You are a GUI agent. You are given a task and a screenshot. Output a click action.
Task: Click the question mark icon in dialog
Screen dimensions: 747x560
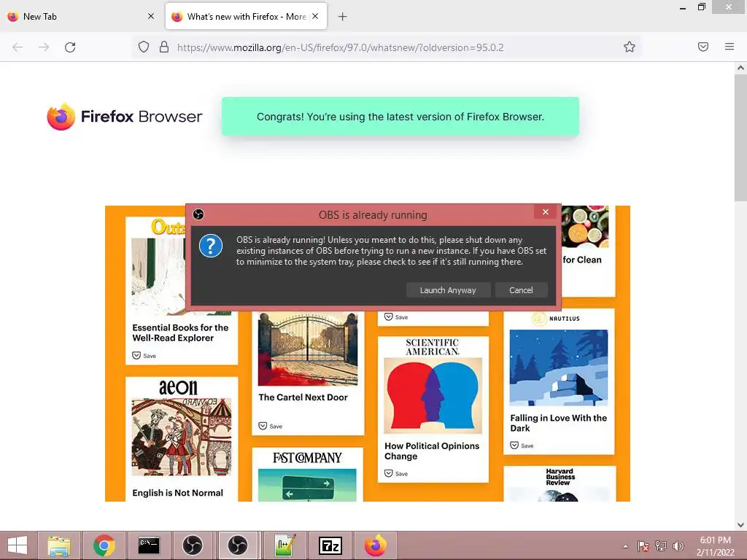[211, 246]
